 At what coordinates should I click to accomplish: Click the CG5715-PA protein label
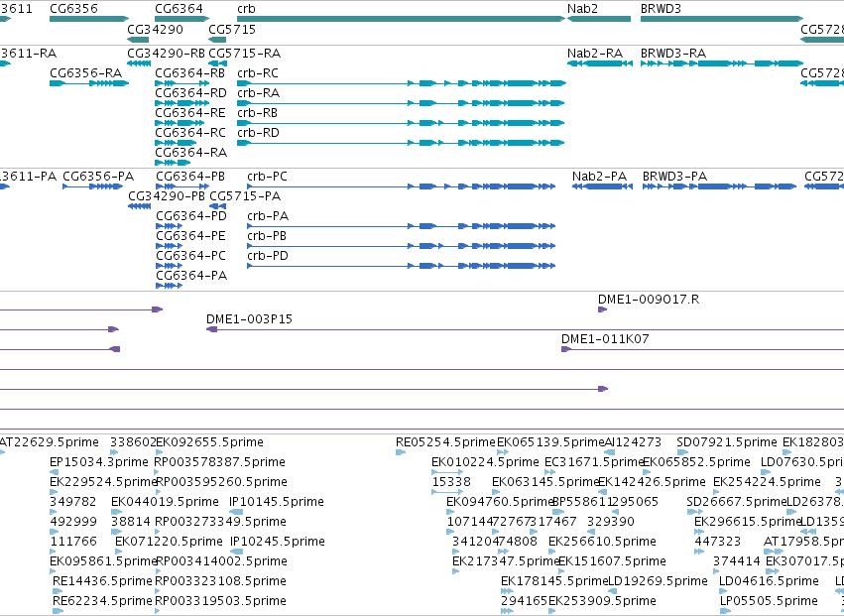click(x=245, y=196)
